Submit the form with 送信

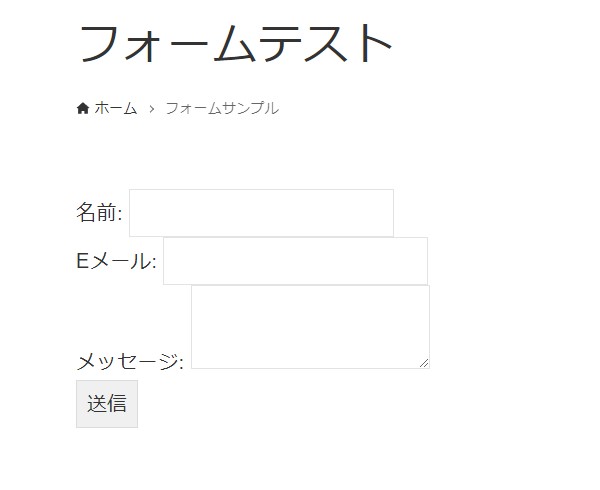pos(106,404)
